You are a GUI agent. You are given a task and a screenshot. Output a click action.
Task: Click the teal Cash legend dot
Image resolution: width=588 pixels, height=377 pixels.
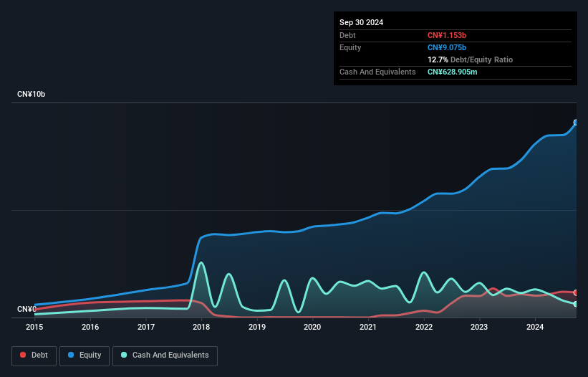[124, 355]
